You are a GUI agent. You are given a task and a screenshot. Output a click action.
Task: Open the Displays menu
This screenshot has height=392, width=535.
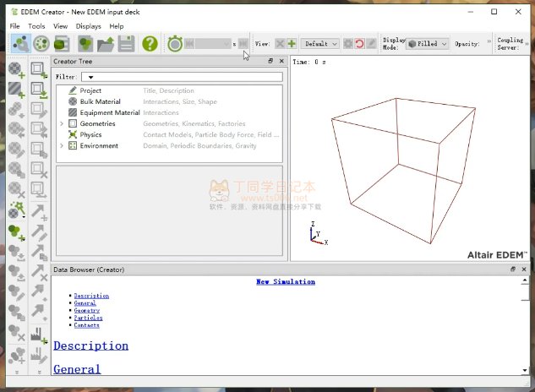(x=88, y=26)
